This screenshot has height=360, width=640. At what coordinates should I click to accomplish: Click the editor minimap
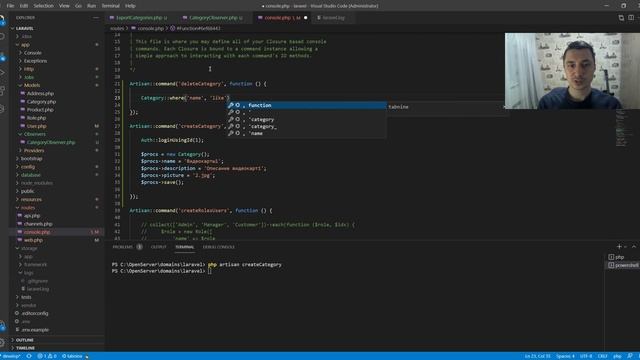[622, 128]
